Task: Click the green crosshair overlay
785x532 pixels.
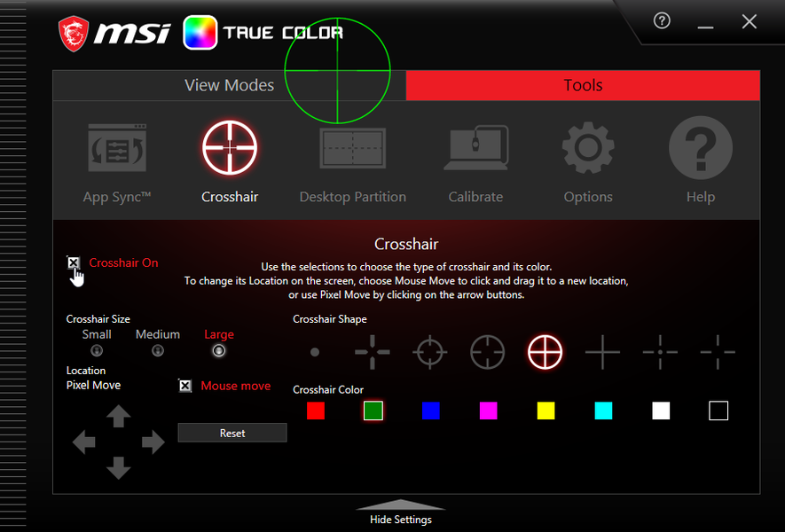Action: tap(337, 71)
